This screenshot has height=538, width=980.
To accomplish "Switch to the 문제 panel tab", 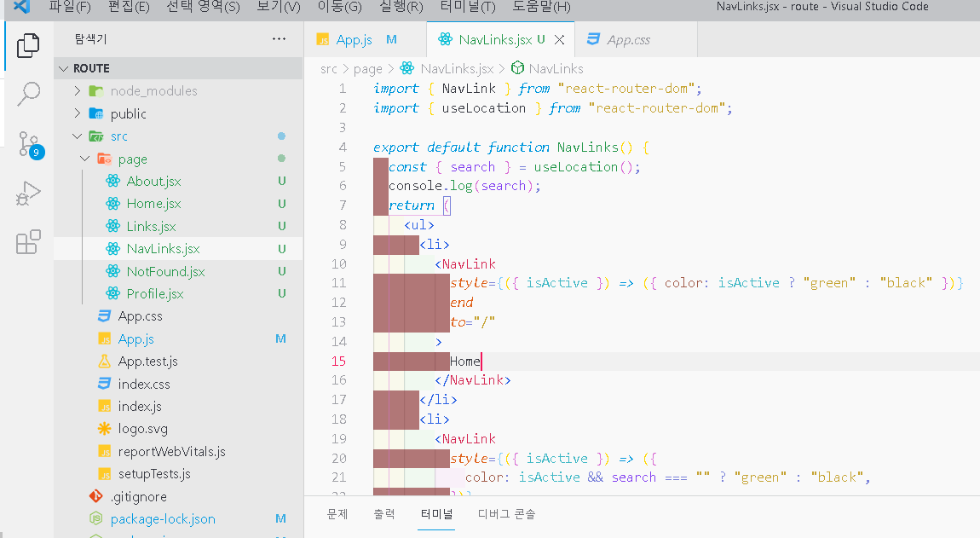I will [337, 513].
